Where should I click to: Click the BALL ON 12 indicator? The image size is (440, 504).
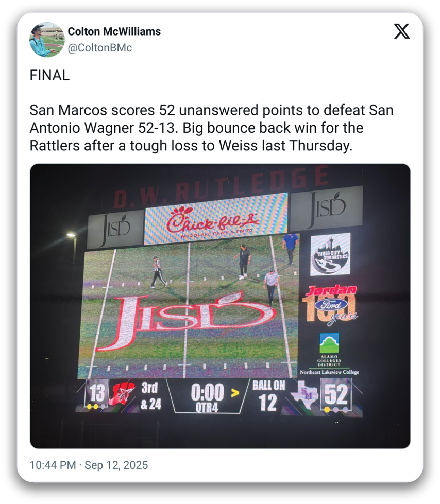pyautogui.click(x=268, y=395)
